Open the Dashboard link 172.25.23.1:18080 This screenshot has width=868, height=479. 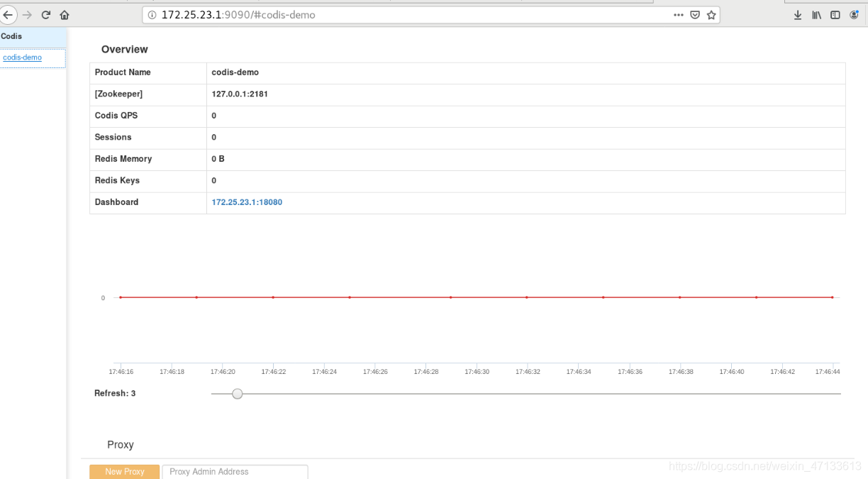[x=247, y=202]
